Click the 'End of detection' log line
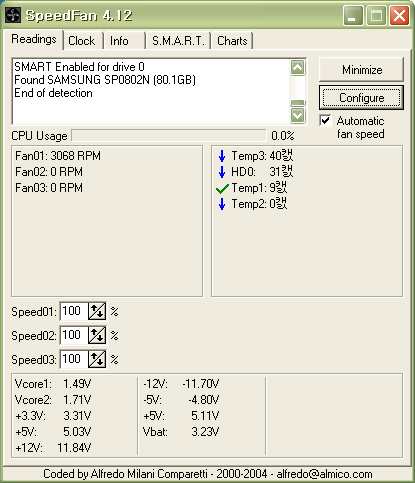The height and width of the screenshot is (483, 415). pos(53,93)
